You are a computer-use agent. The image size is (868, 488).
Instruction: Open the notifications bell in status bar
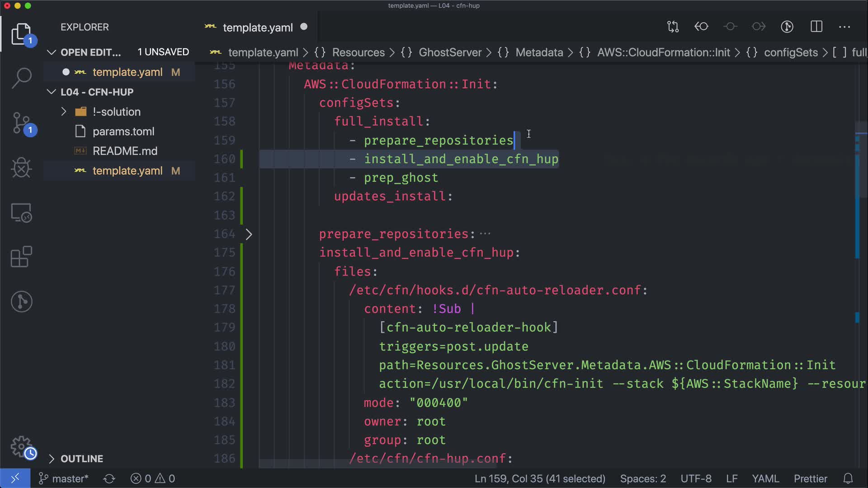point(848,479)
